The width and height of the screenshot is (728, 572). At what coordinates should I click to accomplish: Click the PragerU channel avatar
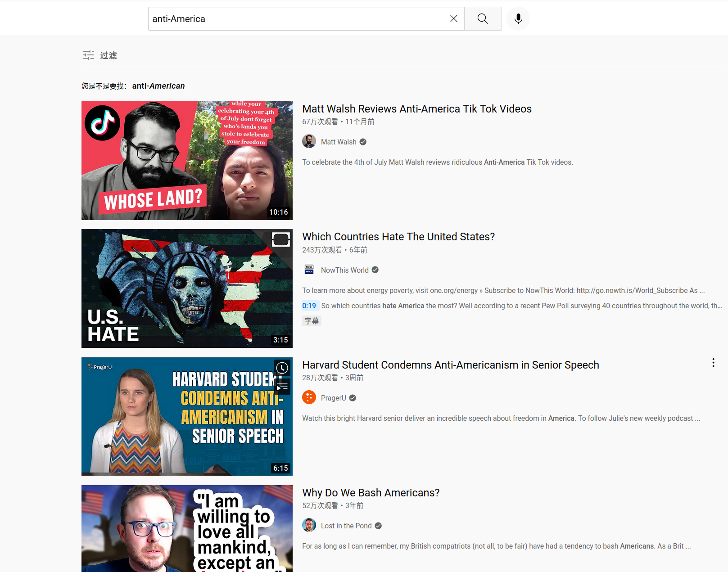point(309,397)
